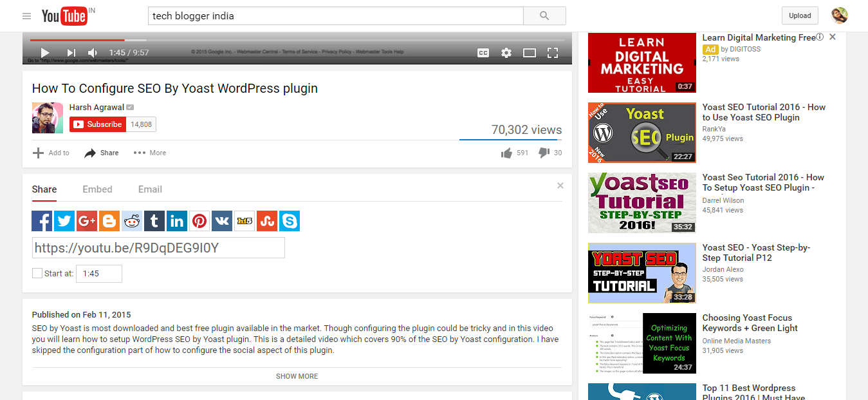Share the video on Reddit

132,221
